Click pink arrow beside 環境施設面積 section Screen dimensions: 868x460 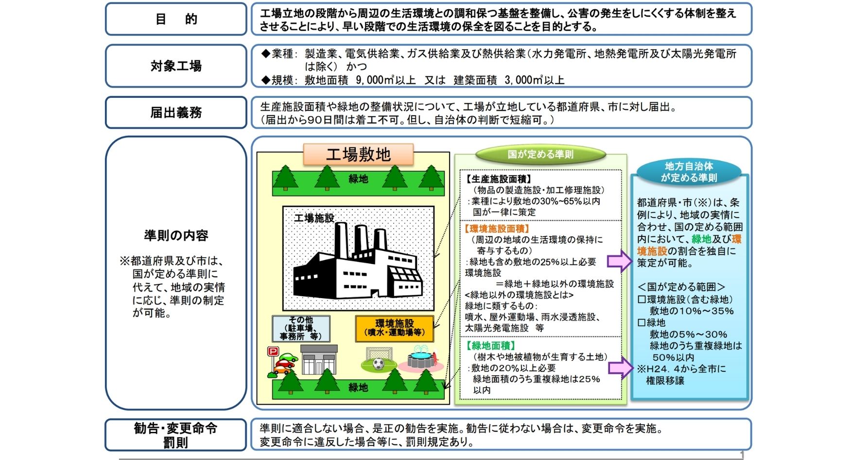[x=619, y=261]
